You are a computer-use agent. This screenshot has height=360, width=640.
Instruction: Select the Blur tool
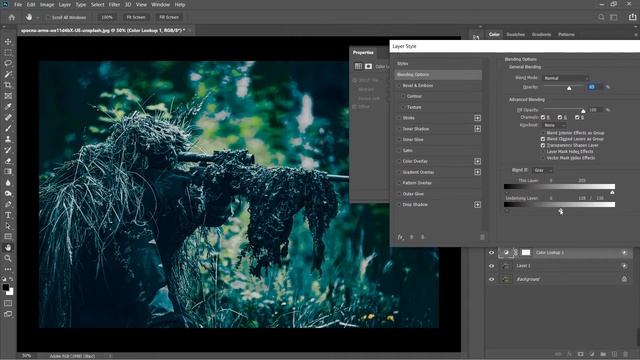[x=8, y=182]
